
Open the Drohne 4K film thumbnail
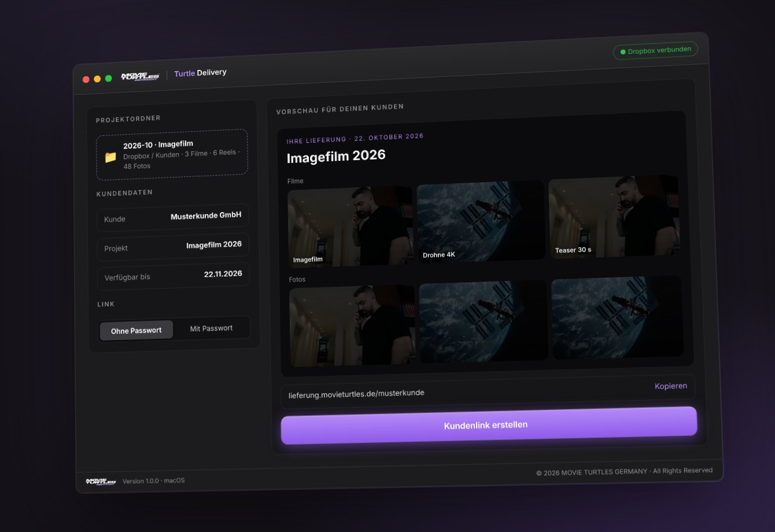(x=481, y=220)
